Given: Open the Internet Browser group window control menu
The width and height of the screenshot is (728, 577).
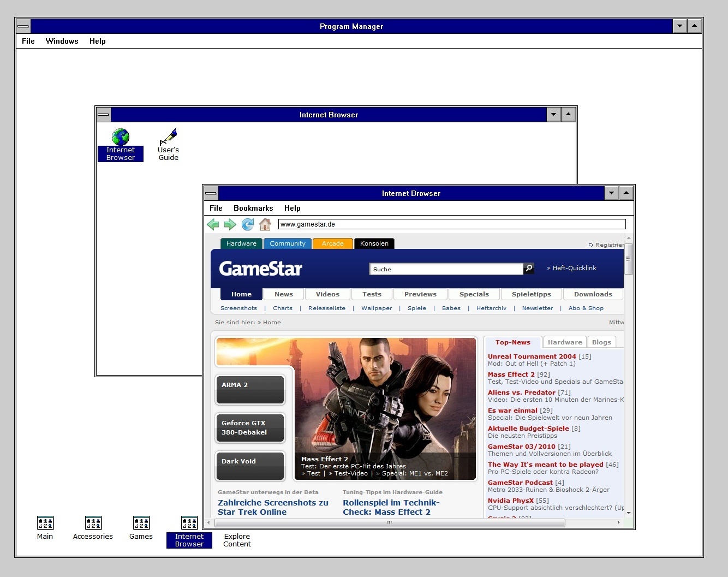Looking at the screenshot, I should pyautogui.click(x=103, y=115).
